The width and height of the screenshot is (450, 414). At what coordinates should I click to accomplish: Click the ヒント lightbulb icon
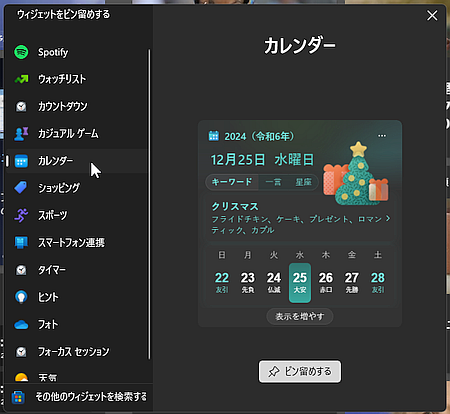[21, 297]
